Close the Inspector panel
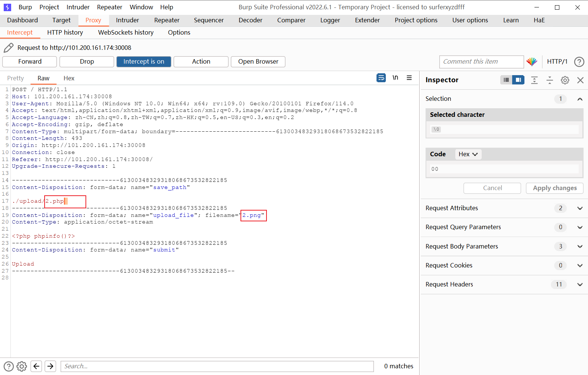The width and height of the screenshot is (588, 375). [580, 80]
